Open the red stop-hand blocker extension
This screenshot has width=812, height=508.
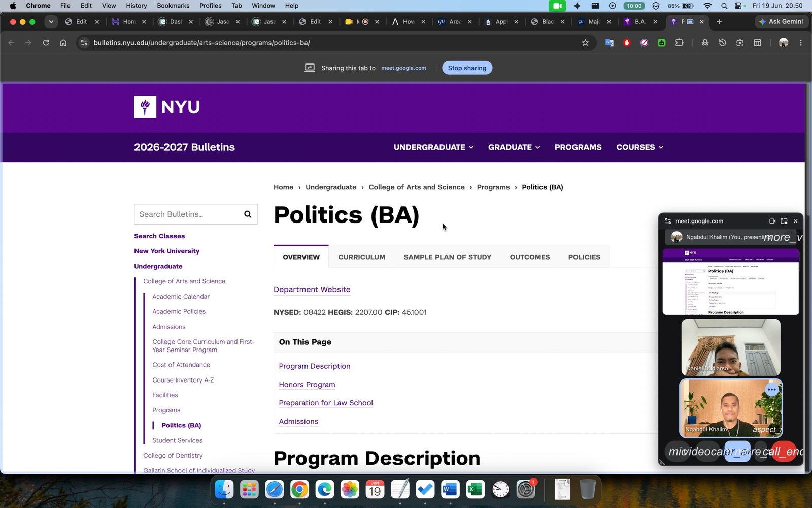tap(627, 43)
